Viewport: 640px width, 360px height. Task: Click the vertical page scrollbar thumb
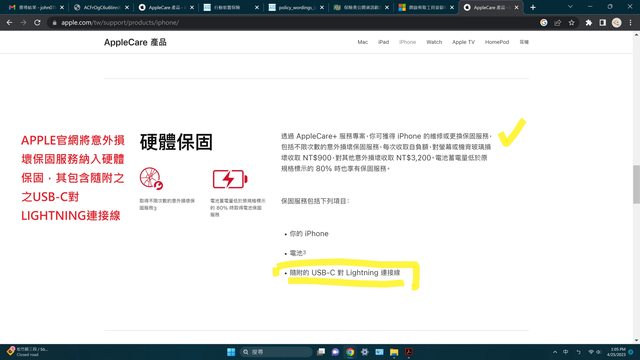[x=636, y=184]
